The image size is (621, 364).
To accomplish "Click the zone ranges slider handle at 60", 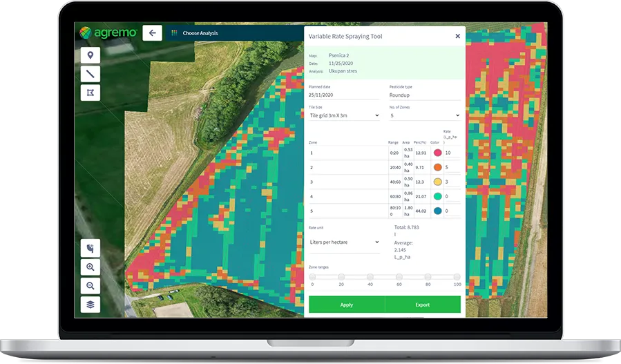I will click(399, 276).
